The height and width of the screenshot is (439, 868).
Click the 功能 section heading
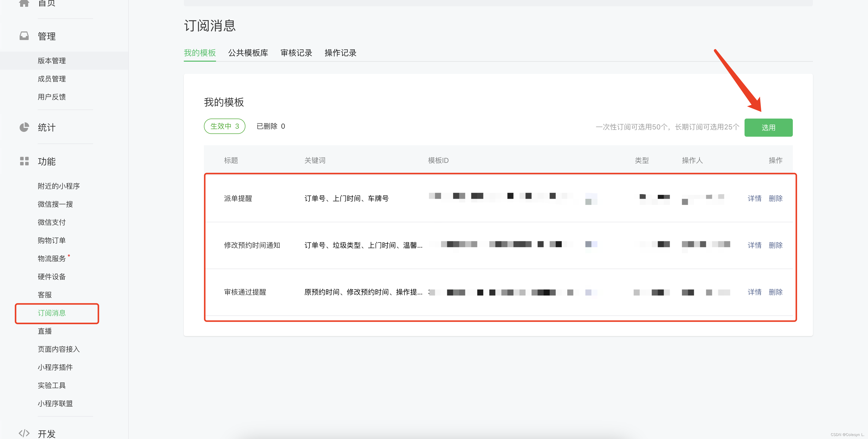47,161
